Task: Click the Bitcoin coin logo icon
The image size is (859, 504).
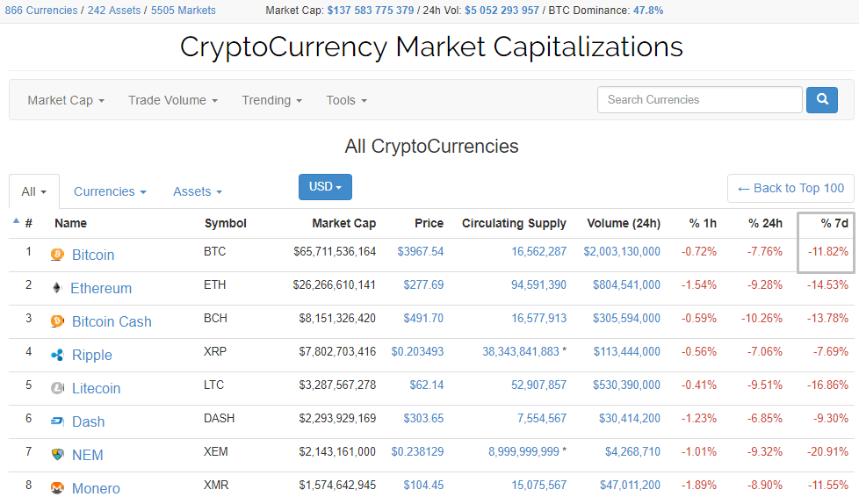Action: point(58,255)
